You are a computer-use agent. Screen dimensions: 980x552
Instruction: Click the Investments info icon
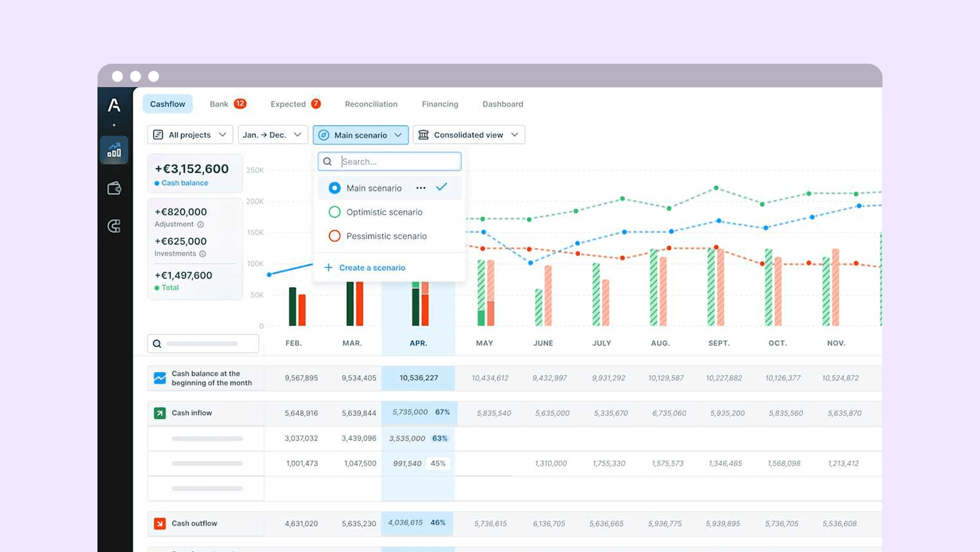click(203, 254)
